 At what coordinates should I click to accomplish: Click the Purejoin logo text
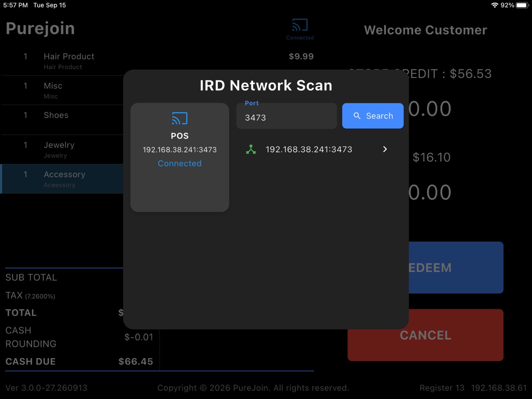click(x=40, y=29)
